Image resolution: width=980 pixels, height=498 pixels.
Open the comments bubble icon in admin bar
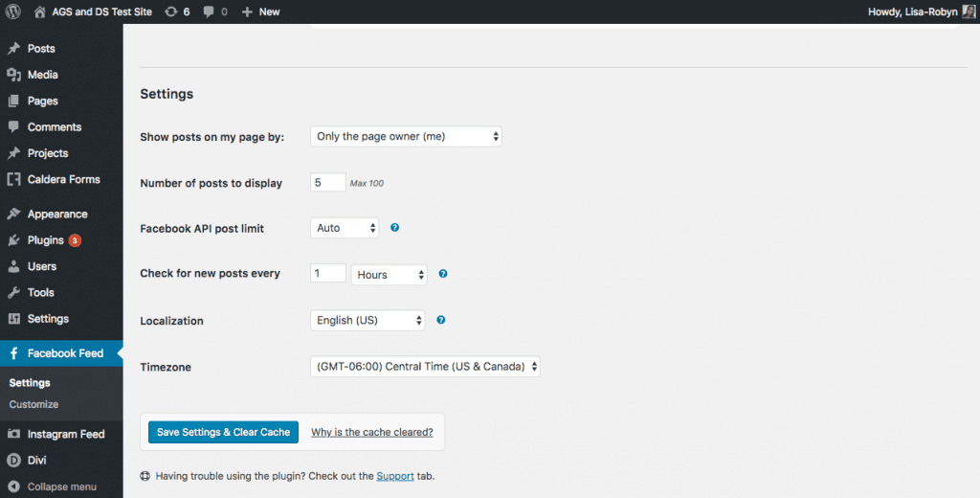209,11
